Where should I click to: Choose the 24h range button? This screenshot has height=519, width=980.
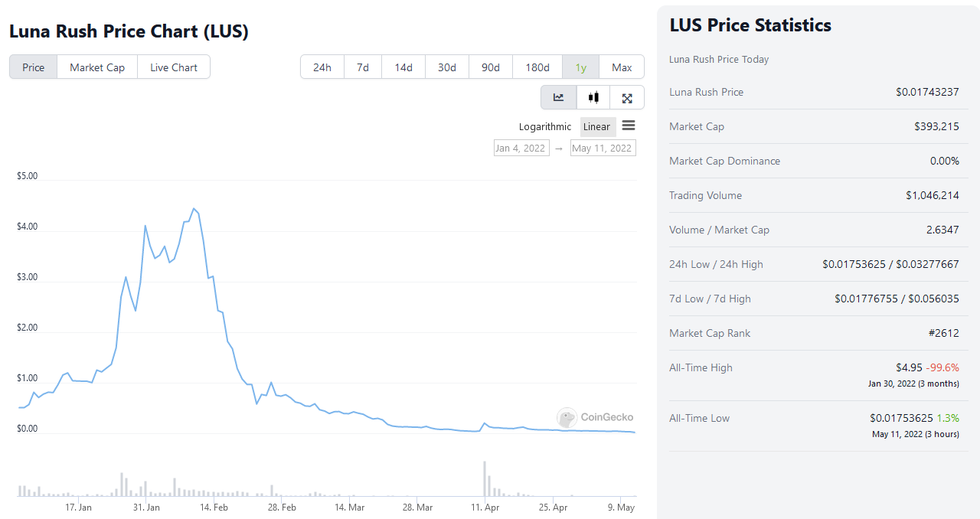coord(322,67)
